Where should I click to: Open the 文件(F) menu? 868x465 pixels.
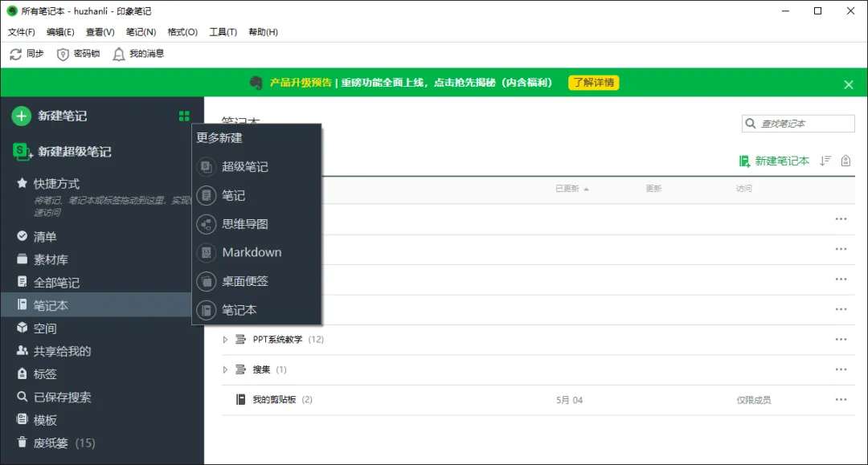21,32
